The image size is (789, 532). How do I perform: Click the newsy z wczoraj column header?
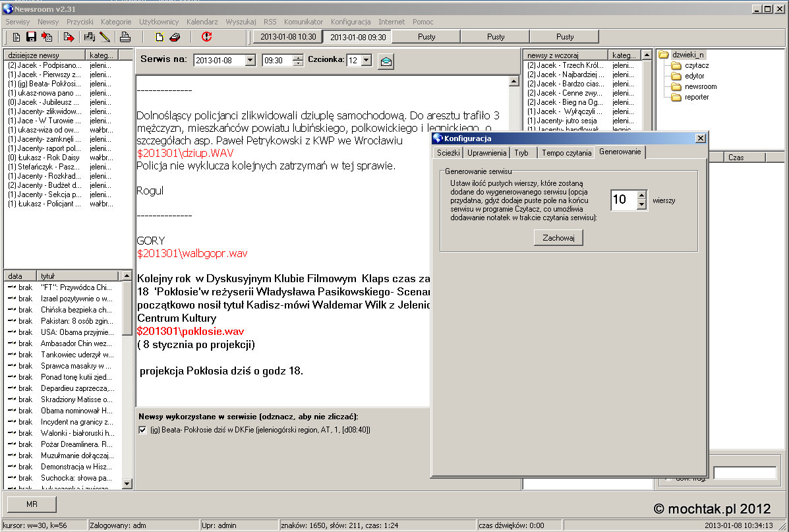pyautogui.click(x=566, y=55)
